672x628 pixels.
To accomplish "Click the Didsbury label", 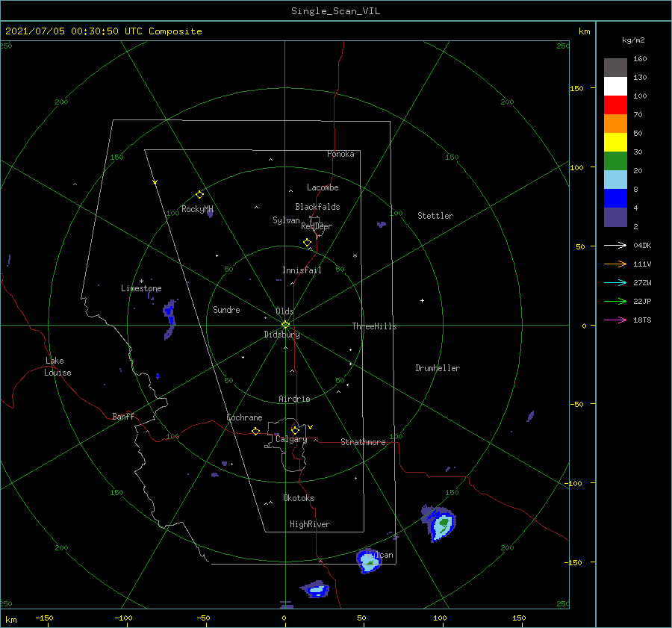I will pyautogui.click(x=281, y=335).
